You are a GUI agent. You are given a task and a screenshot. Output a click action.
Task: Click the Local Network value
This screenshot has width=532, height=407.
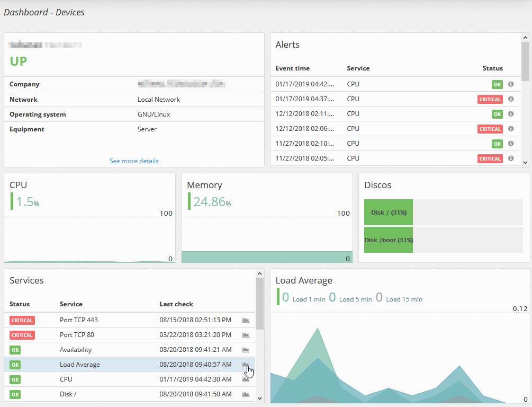coord(159,100)
